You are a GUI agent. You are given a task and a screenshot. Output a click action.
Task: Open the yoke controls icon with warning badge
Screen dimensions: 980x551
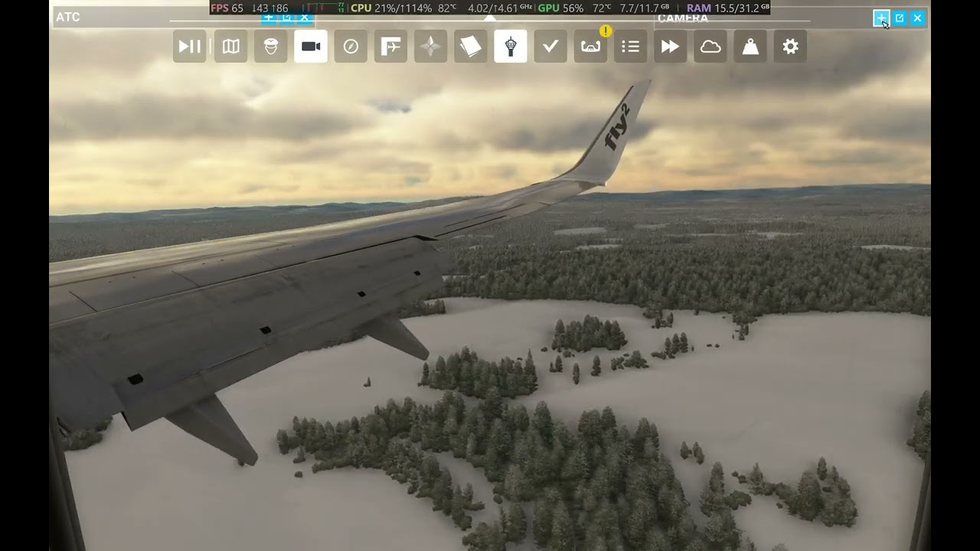tap(590, 47)
